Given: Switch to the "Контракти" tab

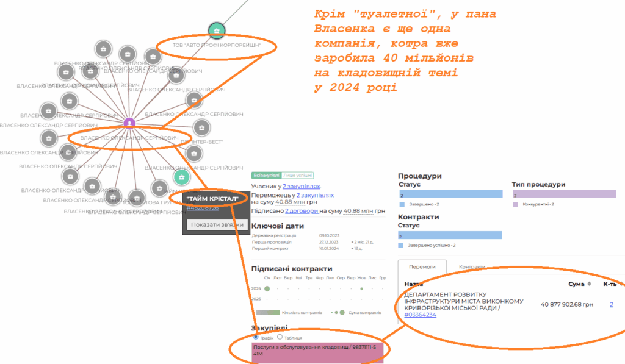Looking at the screenshot, I should pos(472,267).
